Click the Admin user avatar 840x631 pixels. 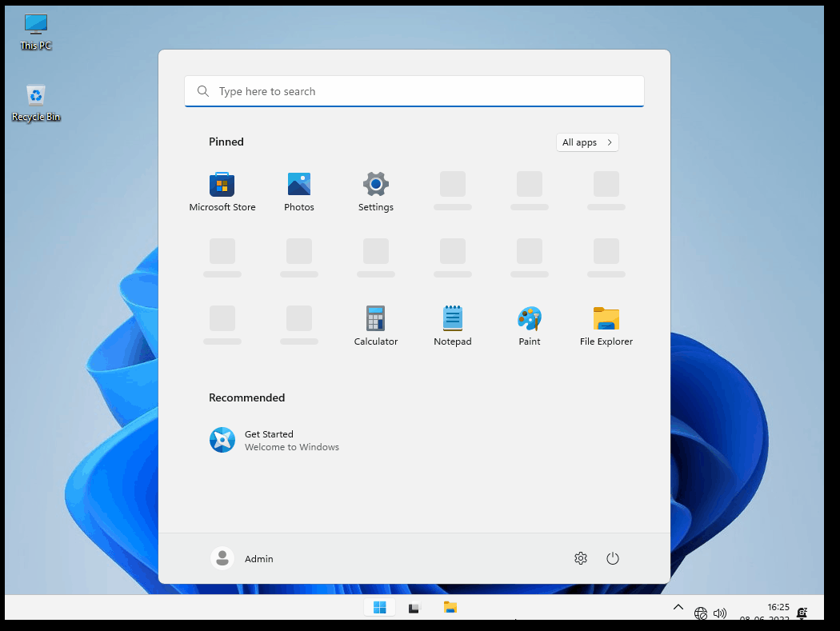222,558
